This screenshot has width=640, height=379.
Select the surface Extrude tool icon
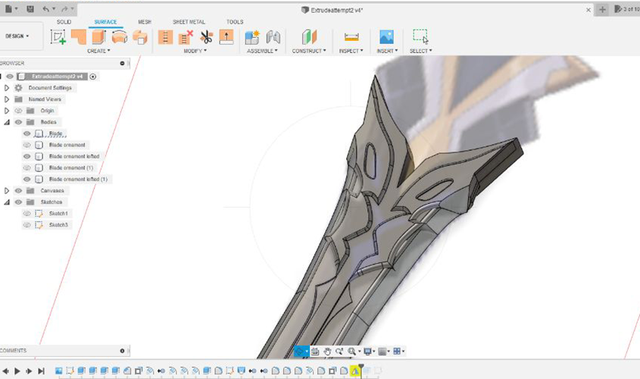tap(99, 37)
